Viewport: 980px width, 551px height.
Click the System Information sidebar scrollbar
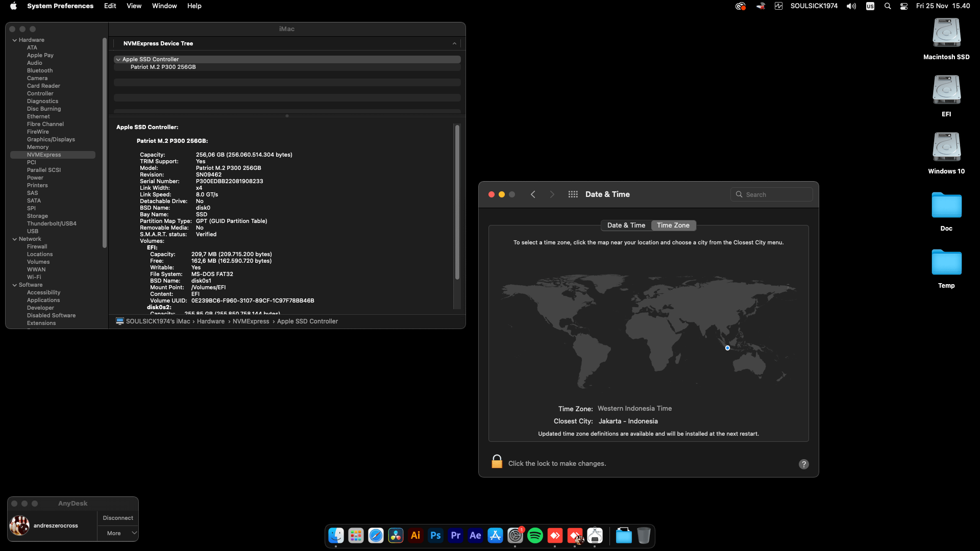click(105, 143)
